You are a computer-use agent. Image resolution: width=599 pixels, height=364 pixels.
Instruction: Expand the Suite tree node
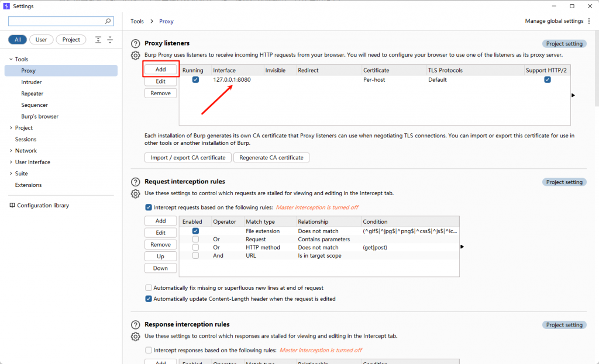click(x=11, y=174)
